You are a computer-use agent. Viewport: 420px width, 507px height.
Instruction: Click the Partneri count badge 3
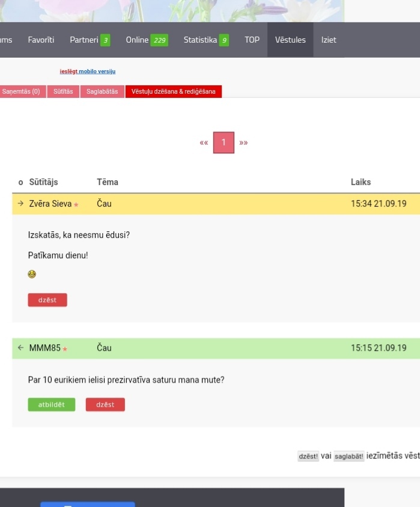point(105,40)
